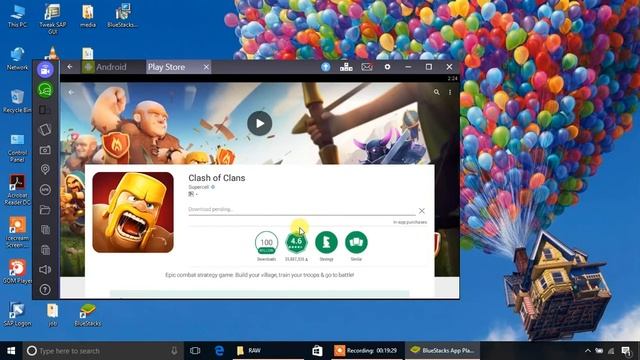Click the Epic combat strategy game description

(260, 275)
